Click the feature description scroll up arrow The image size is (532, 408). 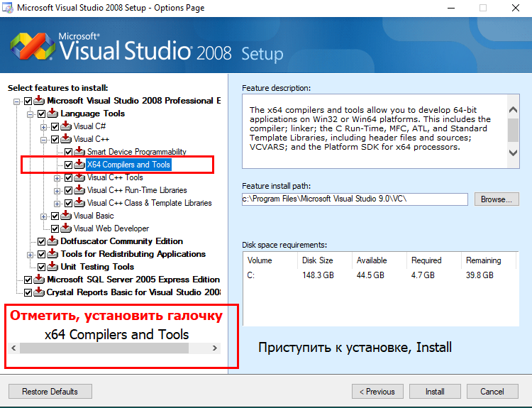tap(514, 110)
